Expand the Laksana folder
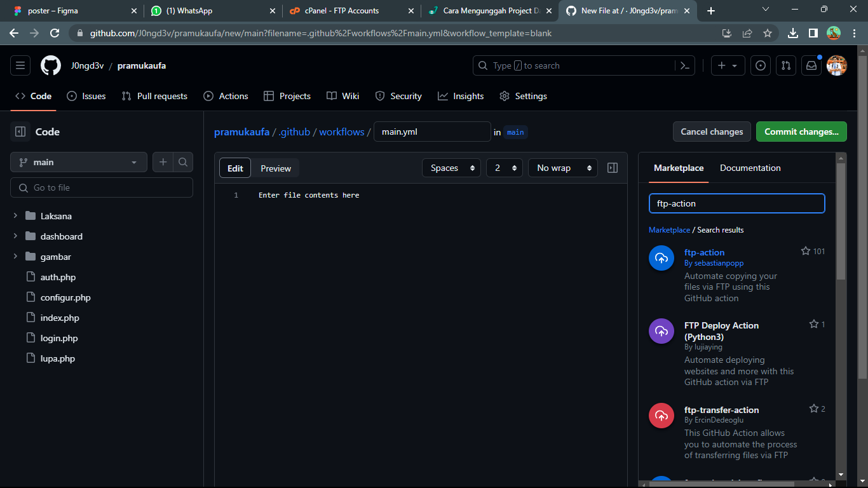The height and width of the screenshot is (488, 868). click(15, 216)
